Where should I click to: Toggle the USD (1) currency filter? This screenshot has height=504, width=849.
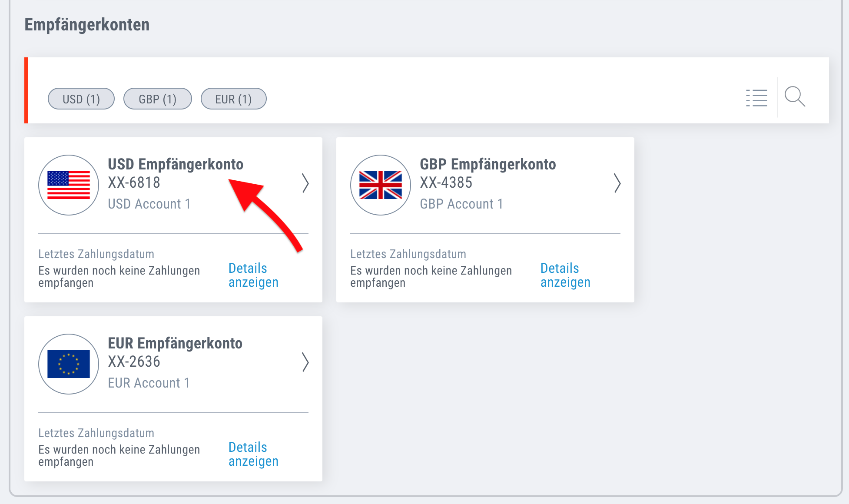(x=81, y=99)
